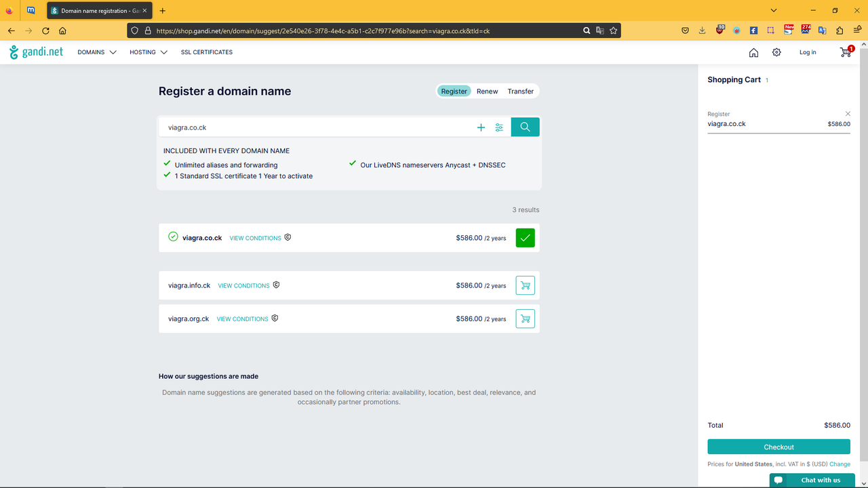This screenshot has height=488, width=868.
Task: Go back with the browser back arrow
Action: pos(11,30)
